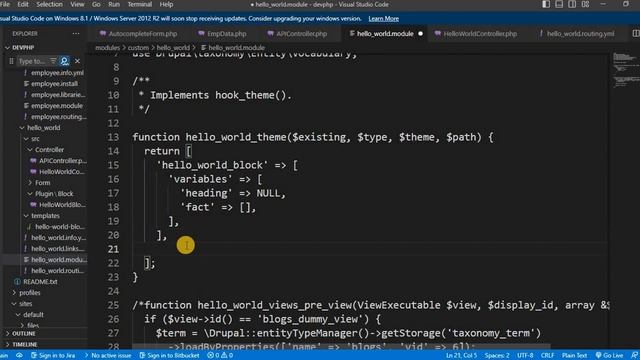
Task: Open the Go menu
Action: coord(96,4)
